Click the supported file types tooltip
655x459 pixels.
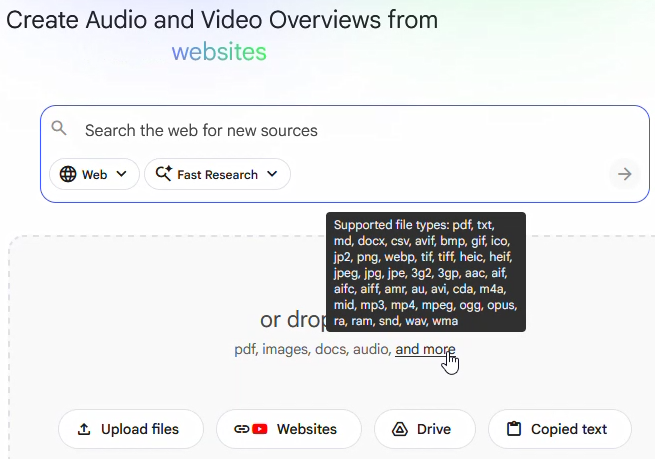click(425, 271)
